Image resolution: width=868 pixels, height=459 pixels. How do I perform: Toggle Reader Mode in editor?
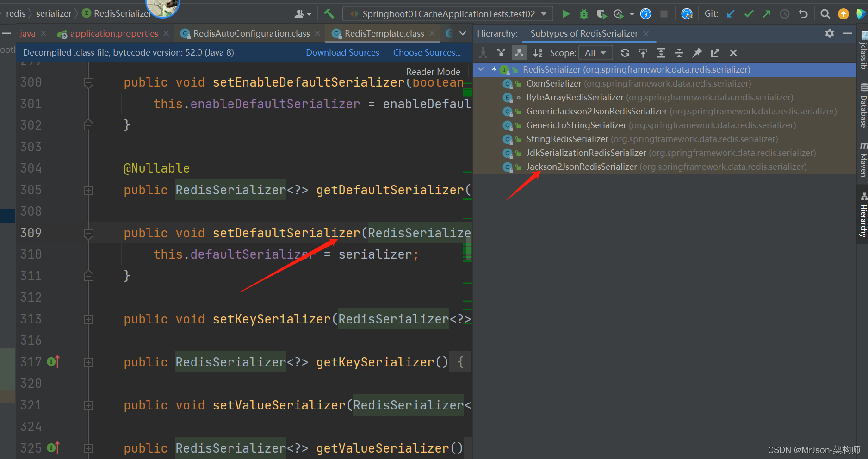pyautogui.click(x=433, y=72)
